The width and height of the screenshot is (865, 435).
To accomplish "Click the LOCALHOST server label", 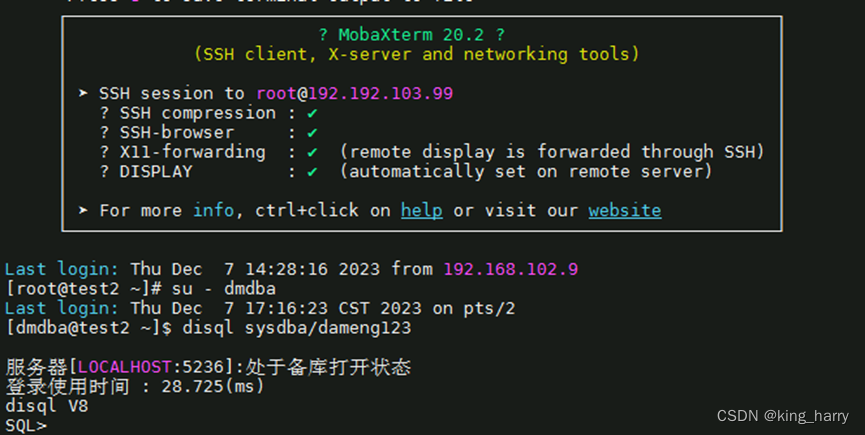I will pyautogui.click(x=124, y=367).
